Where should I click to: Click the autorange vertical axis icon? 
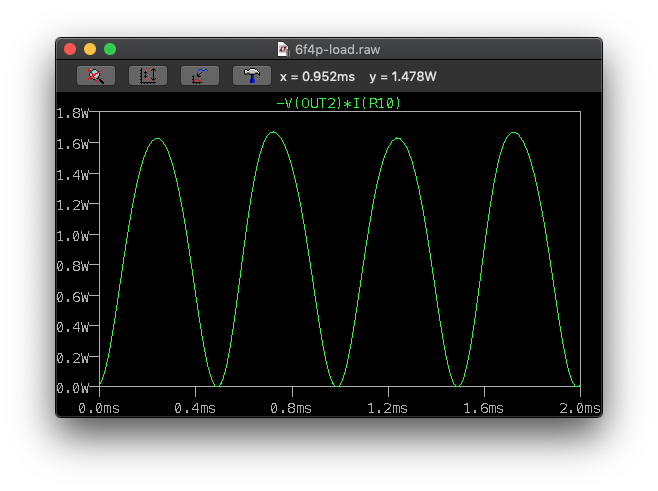(x=148, y=76)
